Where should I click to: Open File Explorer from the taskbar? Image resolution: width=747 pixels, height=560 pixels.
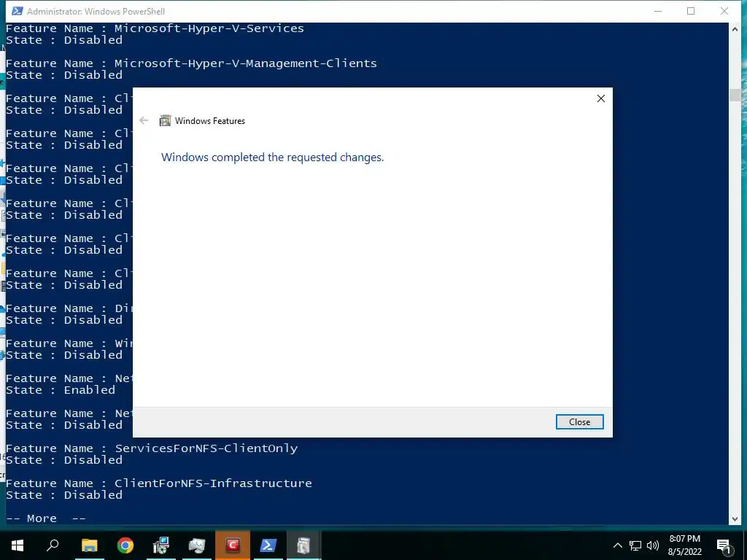(89, 545)
